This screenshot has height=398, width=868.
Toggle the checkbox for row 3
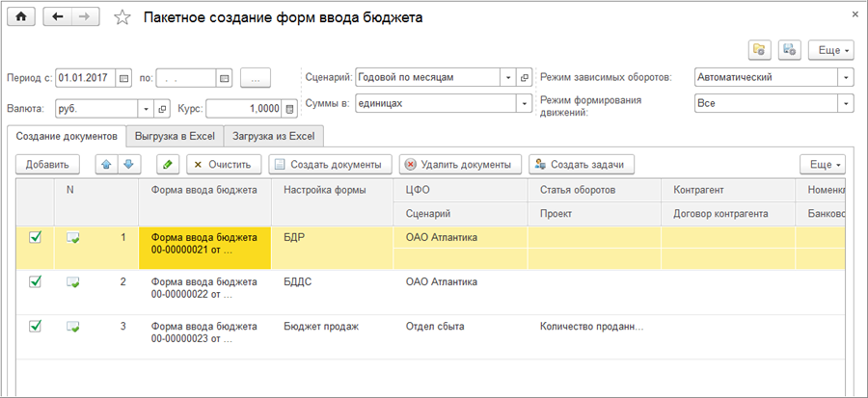point(36,326)
